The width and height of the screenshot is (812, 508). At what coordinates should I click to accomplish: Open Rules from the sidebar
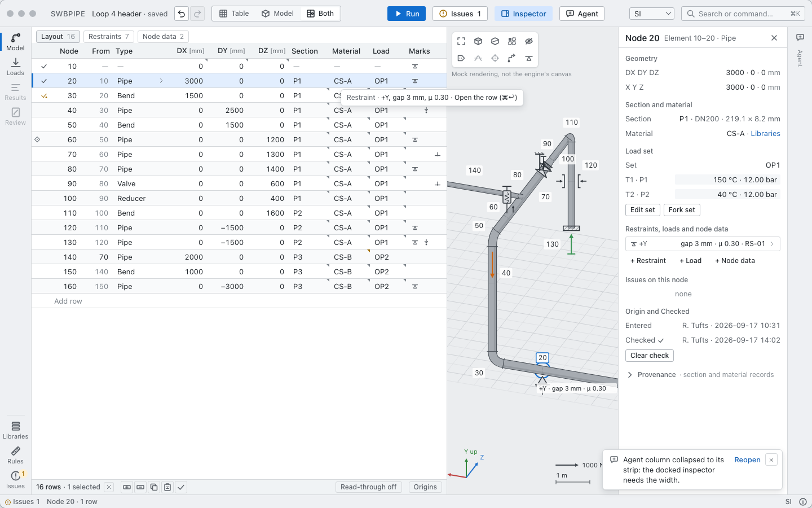15,455
